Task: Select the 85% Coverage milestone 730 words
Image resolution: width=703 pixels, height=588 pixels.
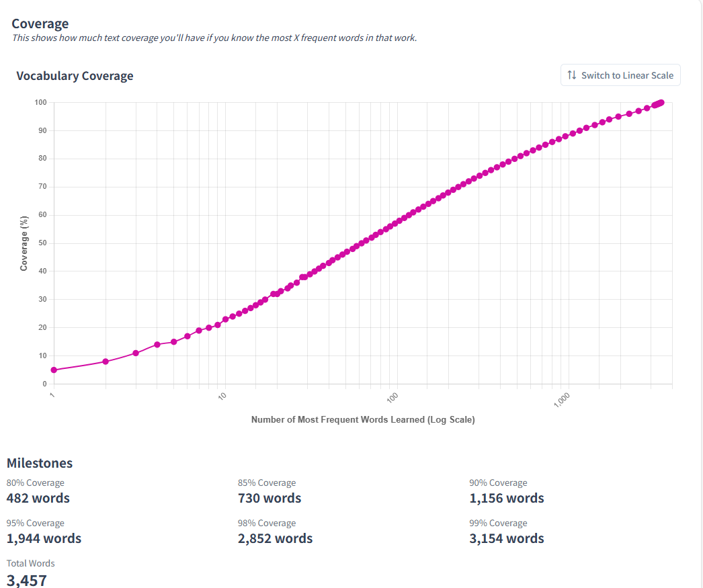Action: tap(270, 498)
